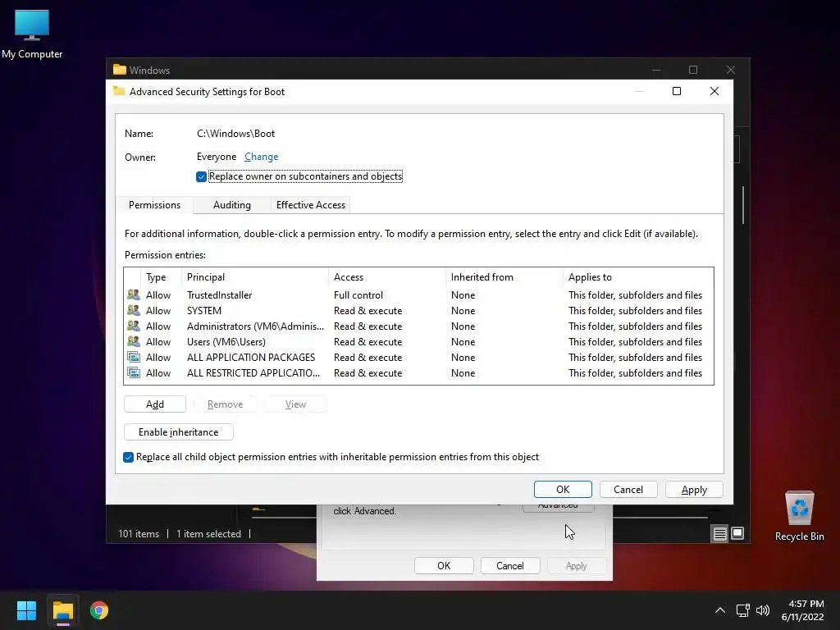
Task: Select ALL RESTRICTED APPLICATIO... entry
Action: (418, 372)
